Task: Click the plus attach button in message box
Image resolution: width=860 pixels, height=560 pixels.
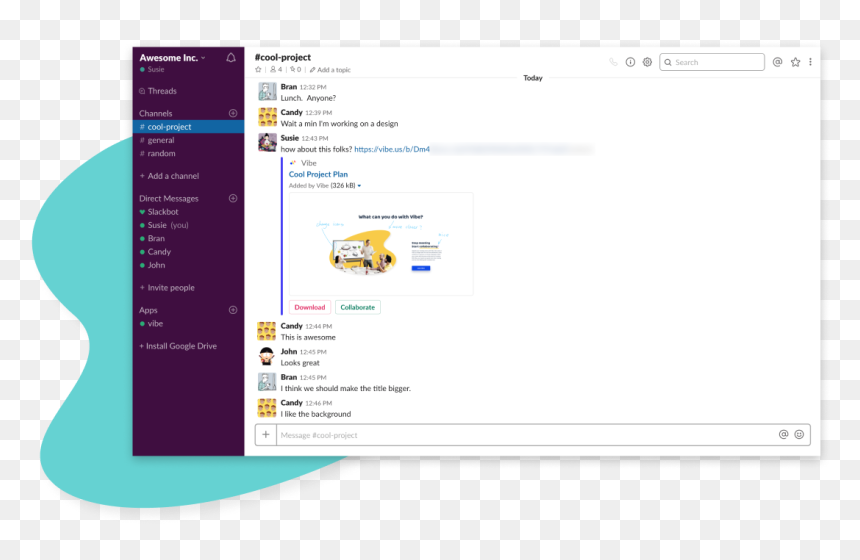Action: coord(265,434)
